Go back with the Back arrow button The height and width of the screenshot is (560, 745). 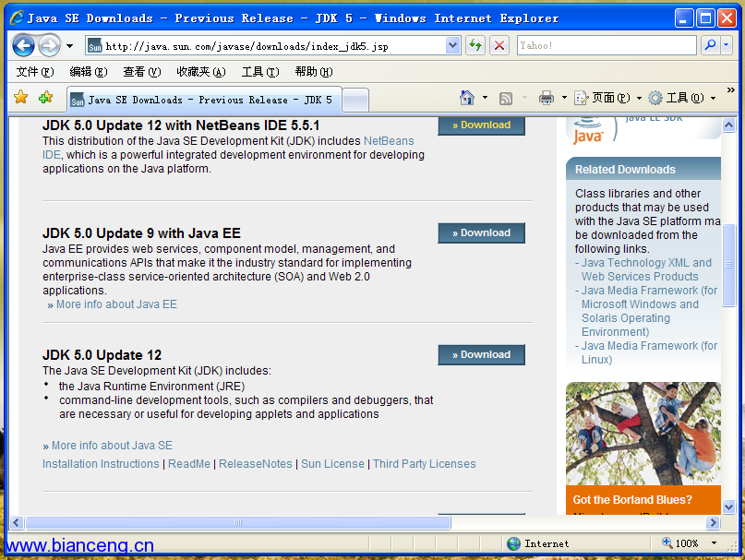coord(23,45)
